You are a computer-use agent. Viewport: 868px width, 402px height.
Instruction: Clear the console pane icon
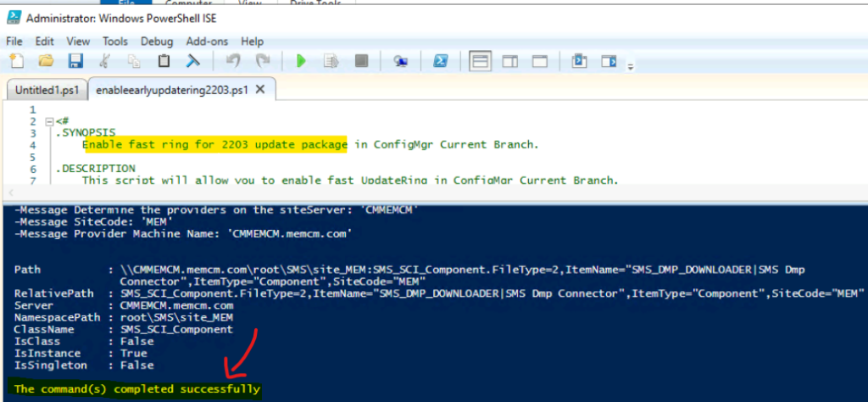point(192,60)
